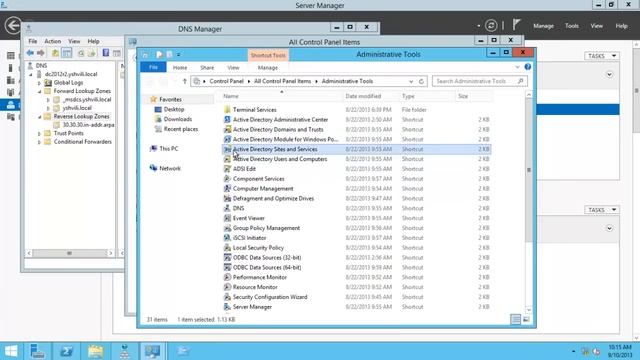Sort by Name column header

pos(282,96)
